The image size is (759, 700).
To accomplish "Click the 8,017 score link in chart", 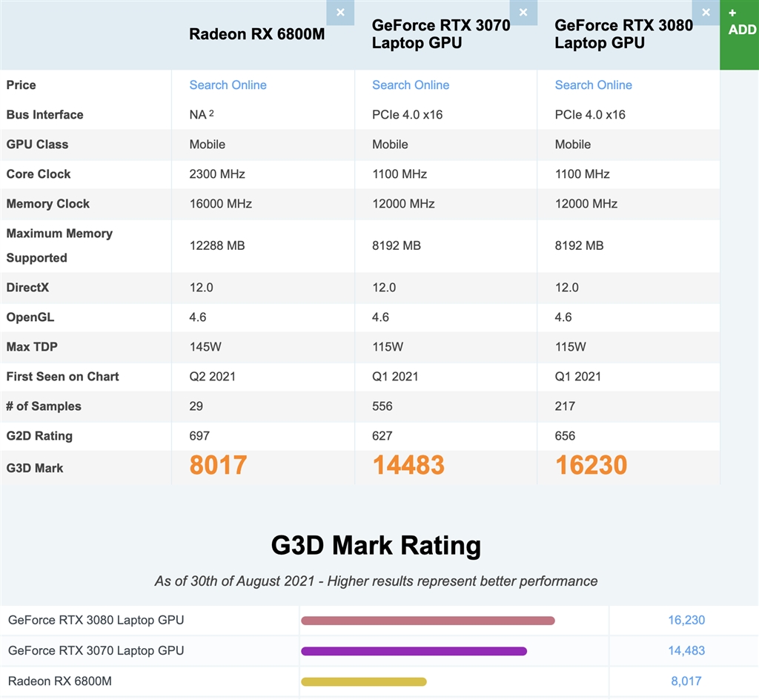I will tap(686, 681).
